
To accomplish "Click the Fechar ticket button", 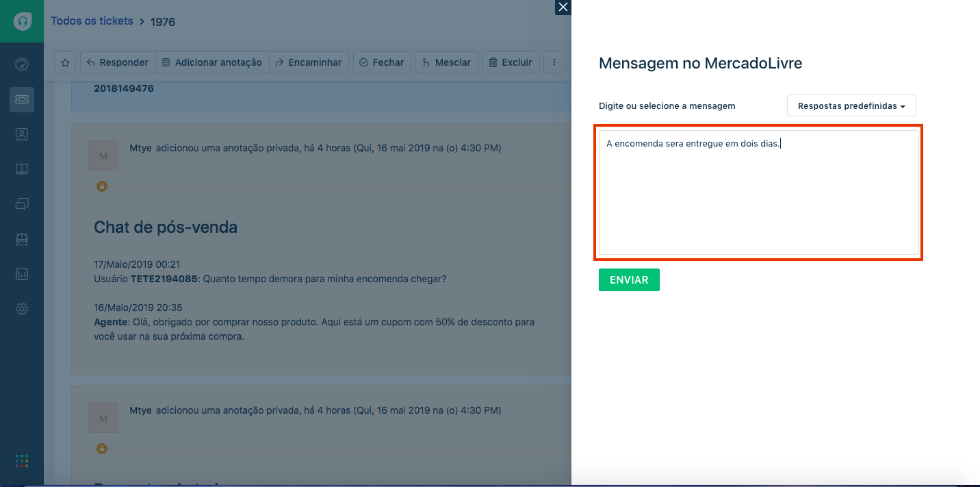I will point(382,62).
